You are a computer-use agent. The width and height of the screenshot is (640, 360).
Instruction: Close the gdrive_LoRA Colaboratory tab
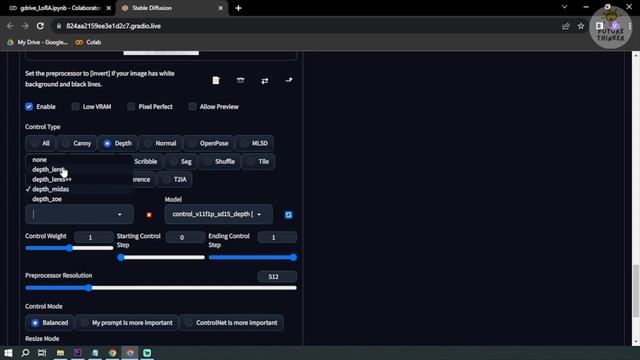[109, 8]
